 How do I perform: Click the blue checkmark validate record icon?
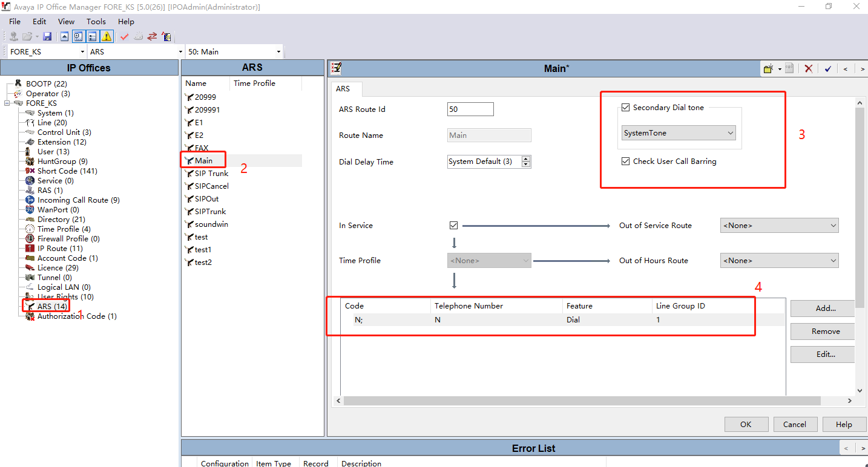(x=827, y=69)
